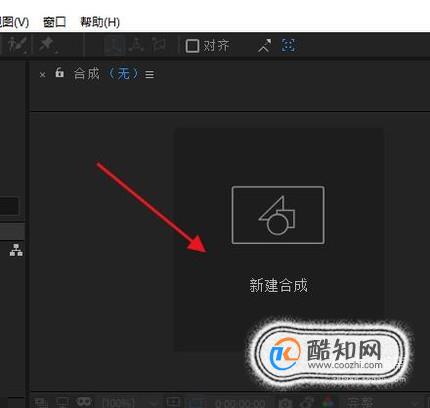Select the Roto Brush tool
430x408 pixels.
[17, 45]
